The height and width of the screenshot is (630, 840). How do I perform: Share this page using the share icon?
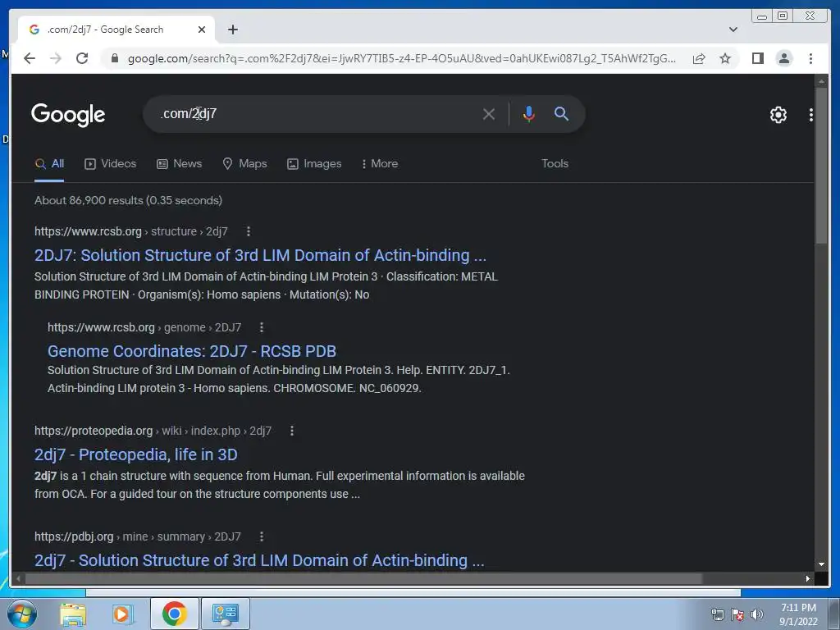(699, 58)
